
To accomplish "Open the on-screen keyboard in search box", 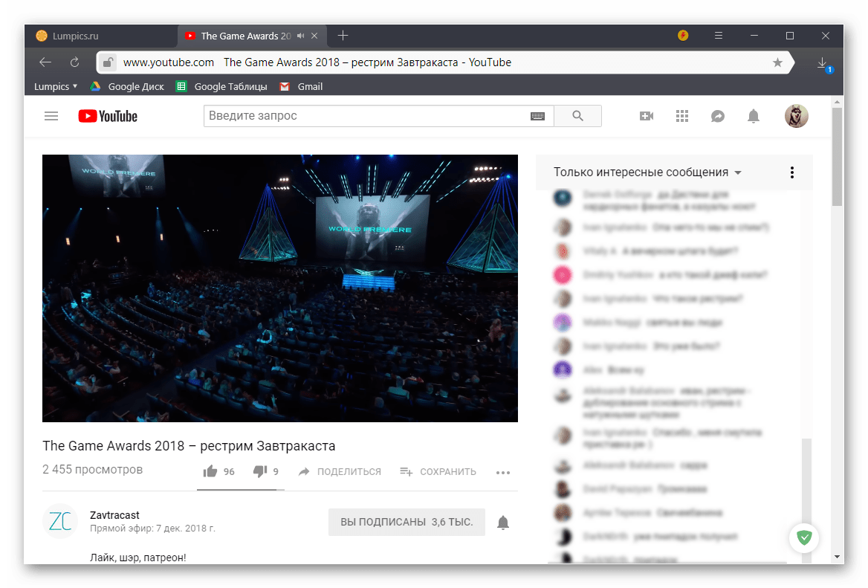I will point(537,116).
